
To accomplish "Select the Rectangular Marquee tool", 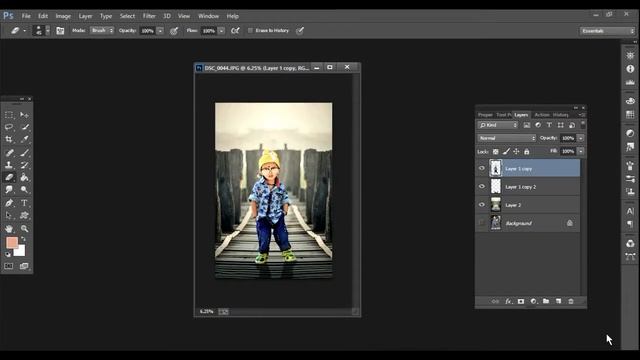I will click(9, 115).
